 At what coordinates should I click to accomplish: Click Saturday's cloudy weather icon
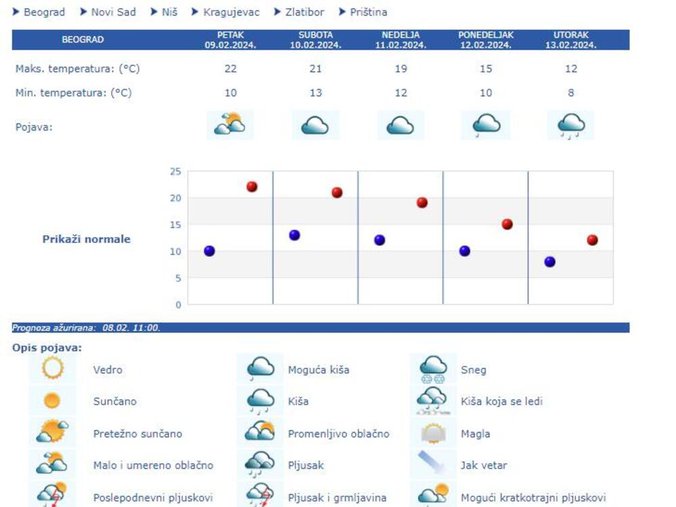[x=315, y=125]
